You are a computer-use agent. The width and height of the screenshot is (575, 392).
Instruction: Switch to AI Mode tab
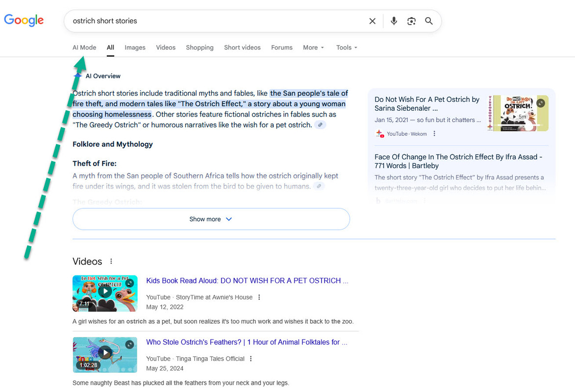[84, 48]
